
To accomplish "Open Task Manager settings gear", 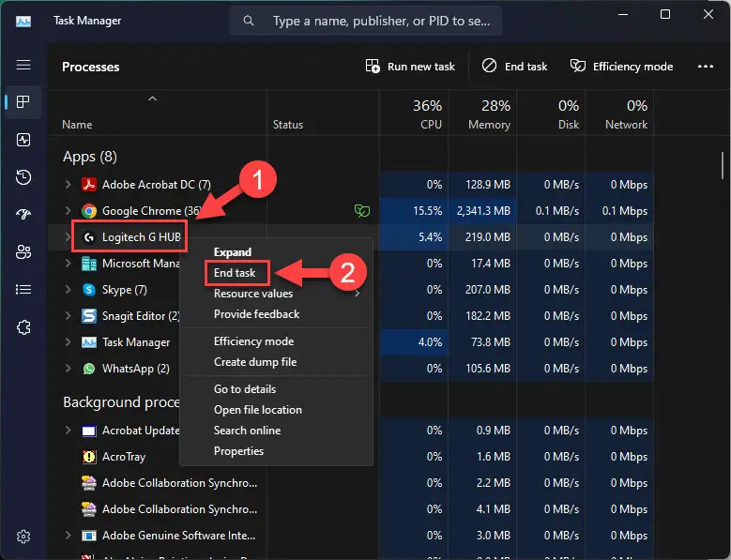I will [23, 537].
